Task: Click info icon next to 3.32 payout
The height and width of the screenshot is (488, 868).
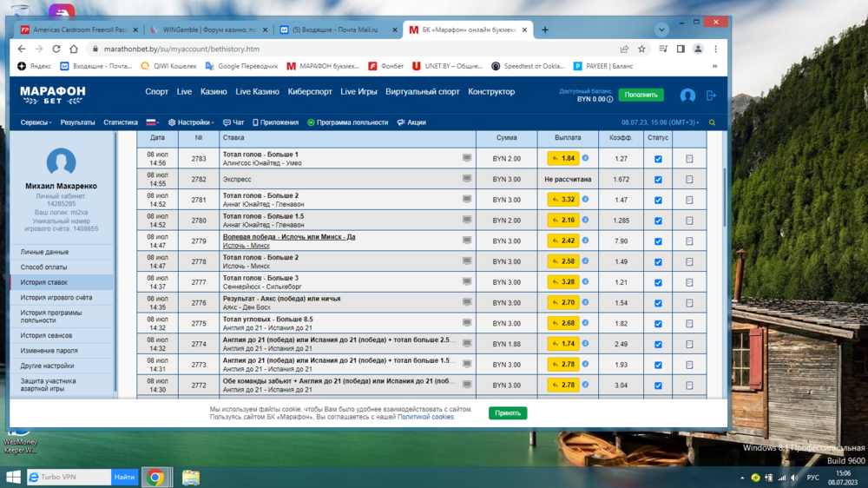Action: [x=585, y=200]
